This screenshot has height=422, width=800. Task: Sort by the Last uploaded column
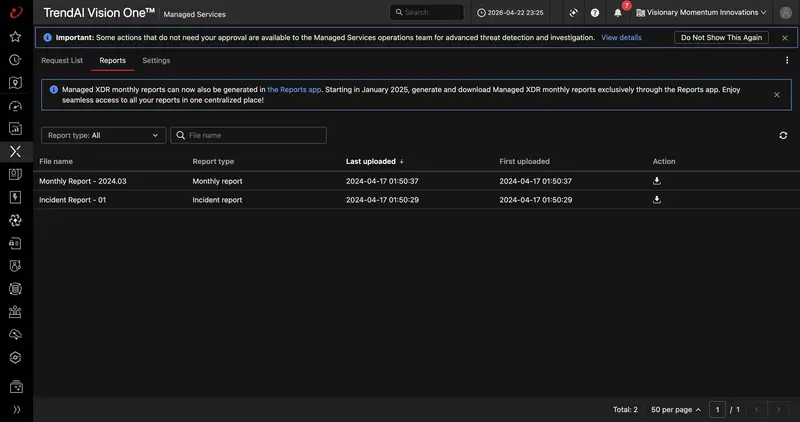pyautogui.click(x=374, y=161)
